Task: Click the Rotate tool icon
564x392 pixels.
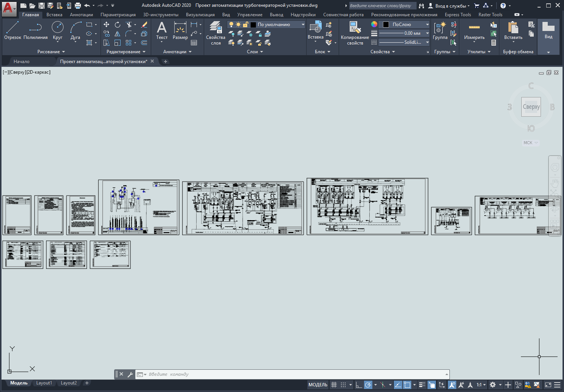Action: tap(118, 25)
